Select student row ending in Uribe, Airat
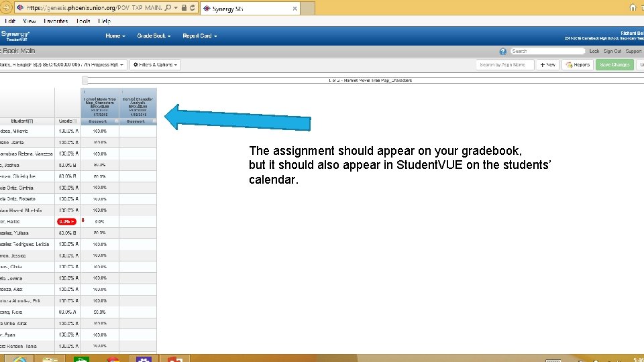Viewport: 644px width, 362px height. tap(27, 324)
